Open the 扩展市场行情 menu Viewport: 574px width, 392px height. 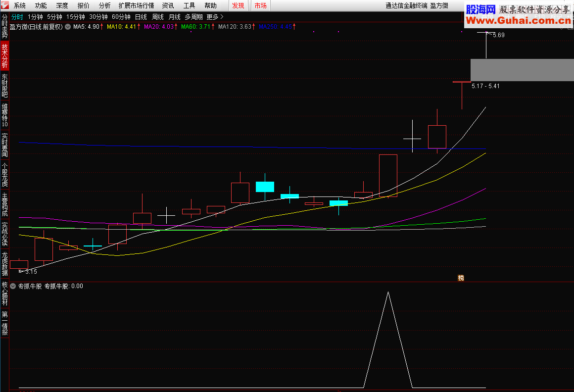[x=136, y=5]
